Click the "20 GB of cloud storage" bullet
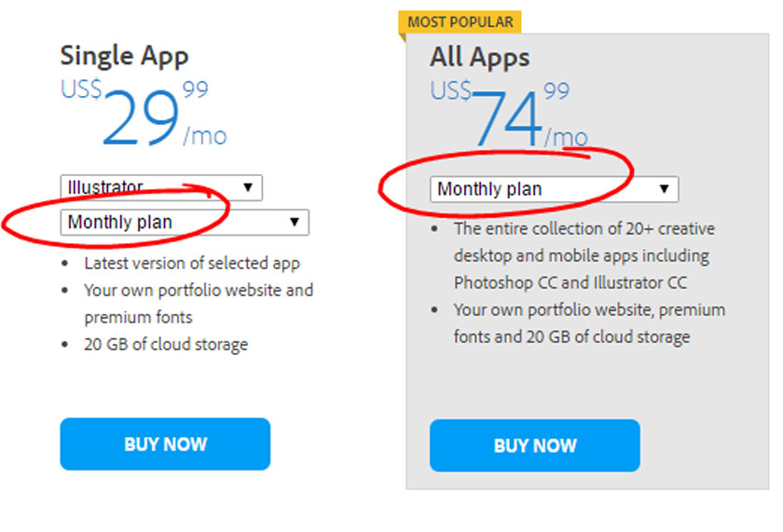The height and width of the screenshot is (532, 783). click(x=166, y=345)
